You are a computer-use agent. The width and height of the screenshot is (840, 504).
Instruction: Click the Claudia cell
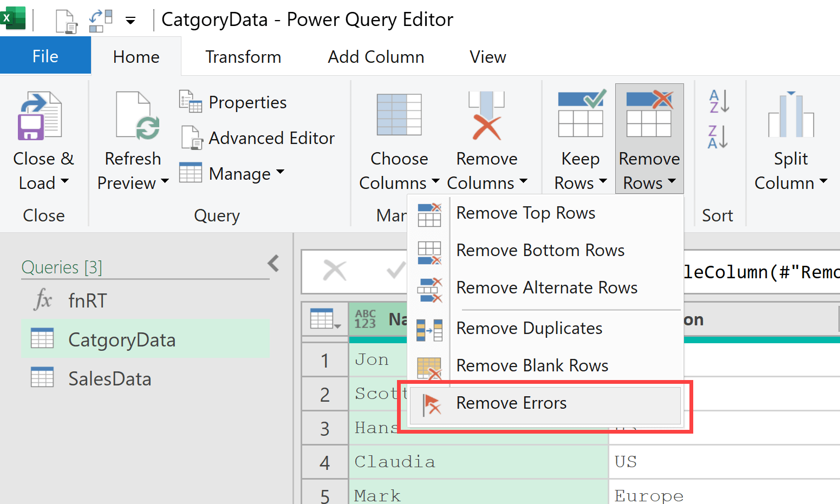tap(479, 462)
